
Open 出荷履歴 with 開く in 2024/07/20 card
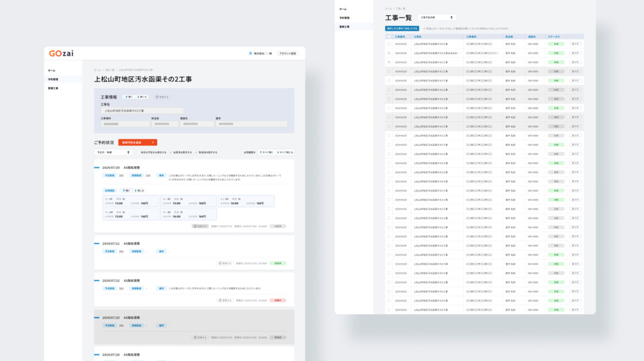127,190
